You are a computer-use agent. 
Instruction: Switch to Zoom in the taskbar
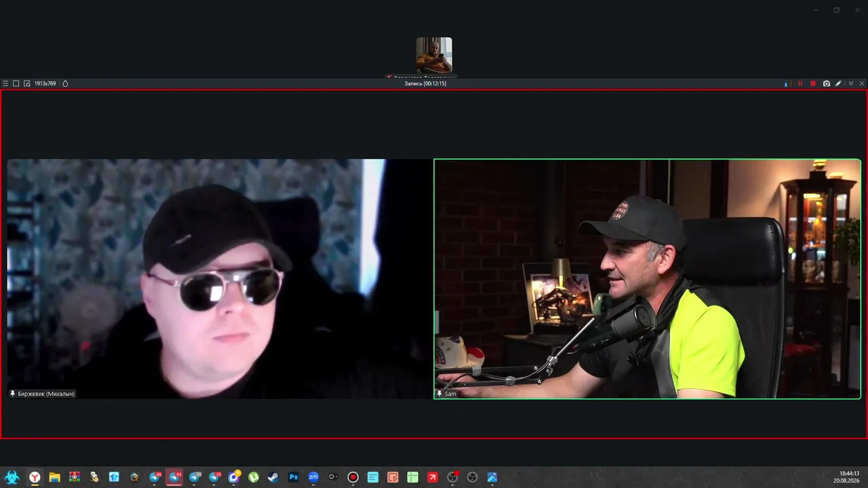313,477
